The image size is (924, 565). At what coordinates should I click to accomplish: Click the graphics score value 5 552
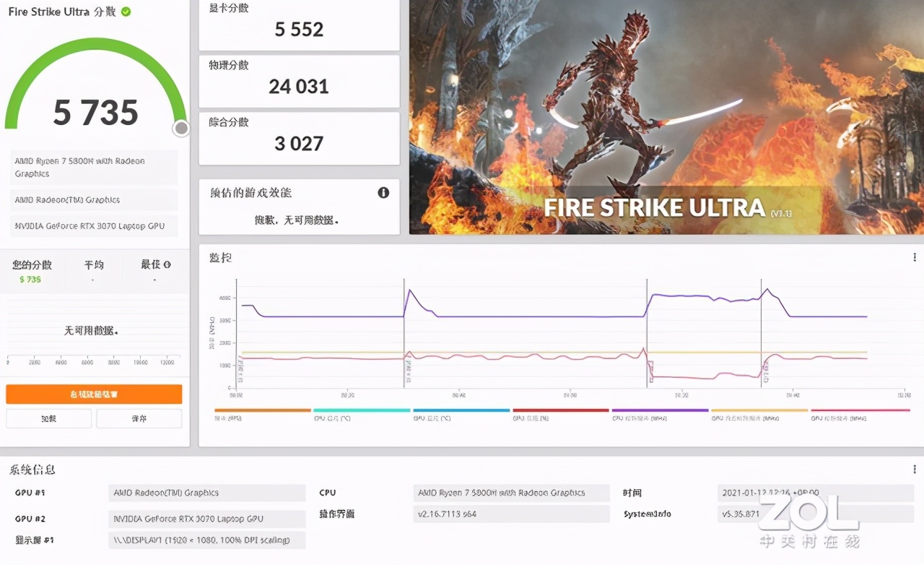pos(299,30)
